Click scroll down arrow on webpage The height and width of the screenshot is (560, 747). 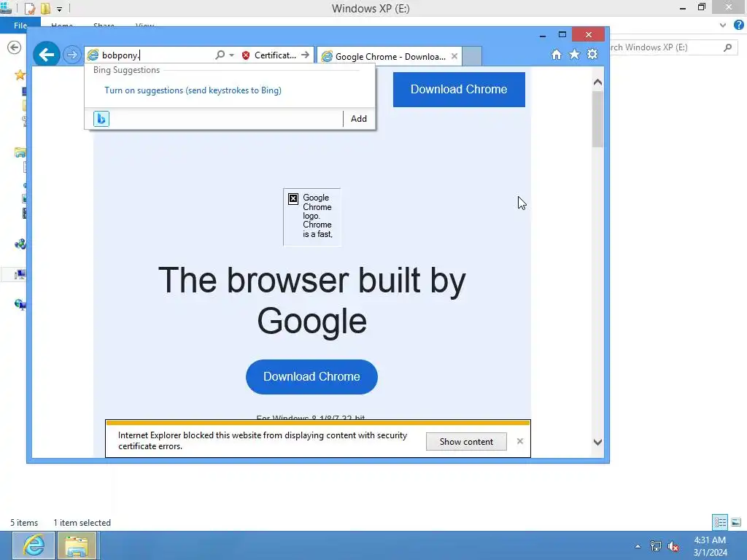[598, 443]
